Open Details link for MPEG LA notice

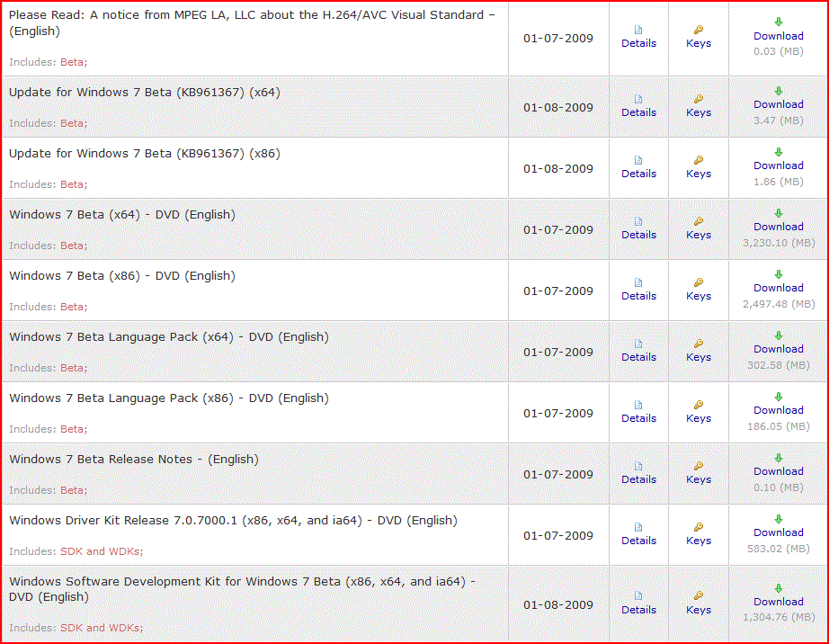point(638,43)
